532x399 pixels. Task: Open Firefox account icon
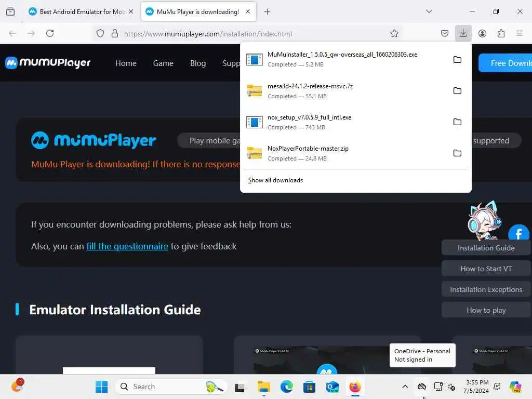pyautogui.click(x=482, y=33)
